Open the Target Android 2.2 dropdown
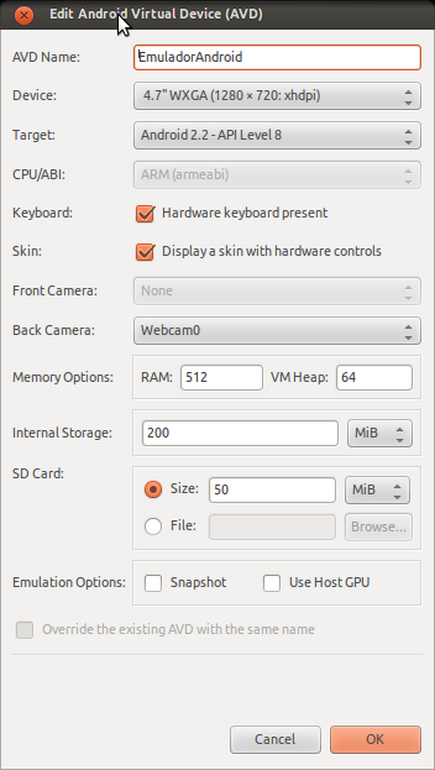Image resolution: width=435 pixels, height=770 pixels. 277,135
